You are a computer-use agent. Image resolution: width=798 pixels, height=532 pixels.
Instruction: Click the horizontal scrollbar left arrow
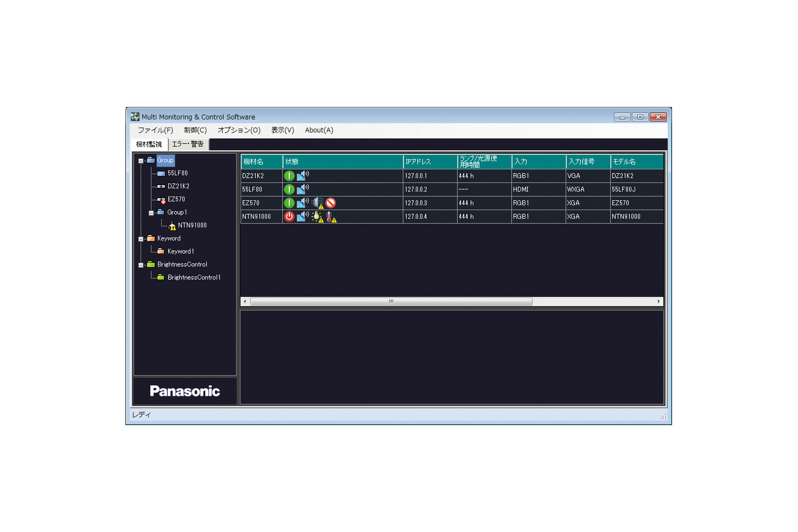point(245,301)
